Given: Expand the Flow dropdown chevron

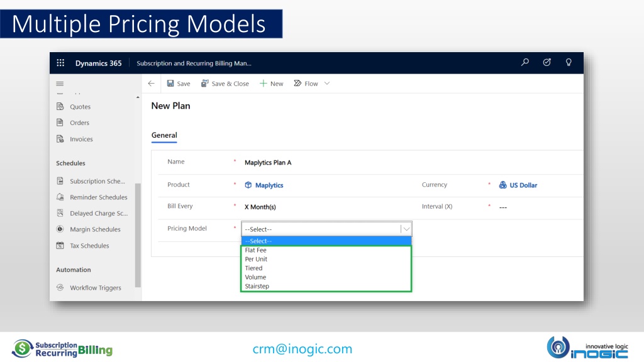Looking at the screenshot, I should coord(327,84).
